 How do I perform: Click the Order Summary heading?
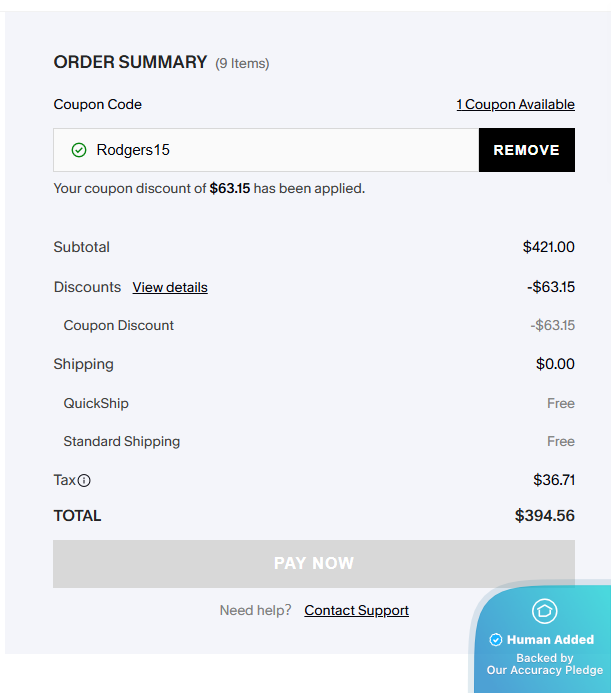[130, 62]
